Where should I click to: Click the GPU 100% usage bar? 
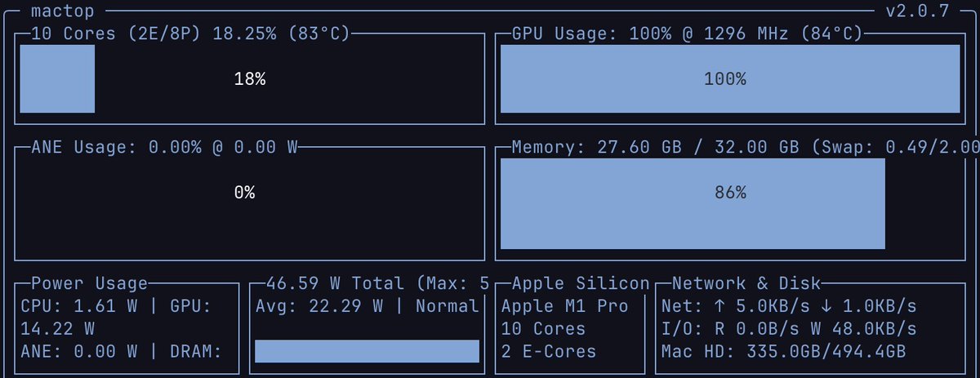click(x=729, y=78)
